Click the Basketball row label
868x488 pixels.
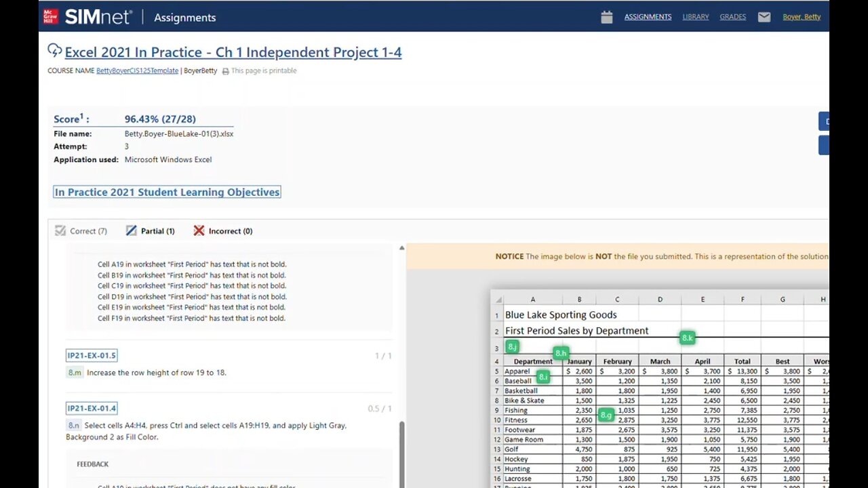pos(521,390)
